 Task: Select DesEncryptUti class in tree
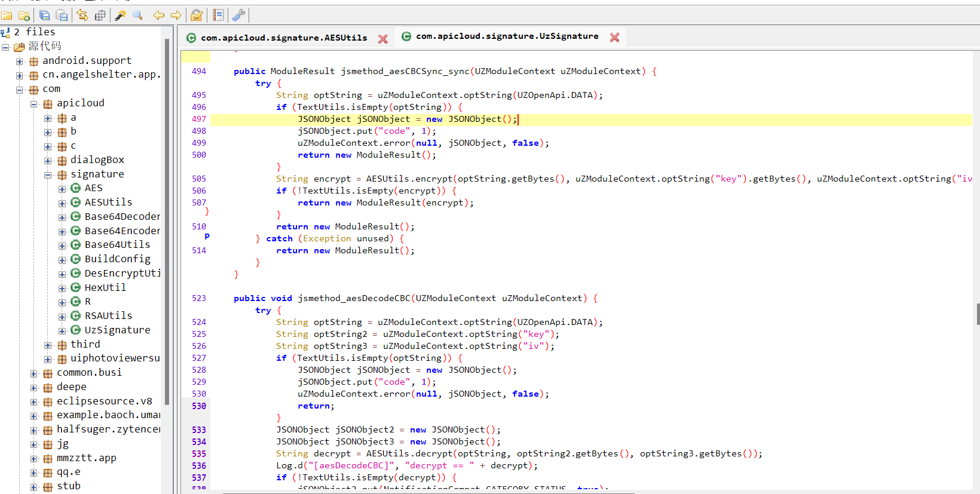122,273
